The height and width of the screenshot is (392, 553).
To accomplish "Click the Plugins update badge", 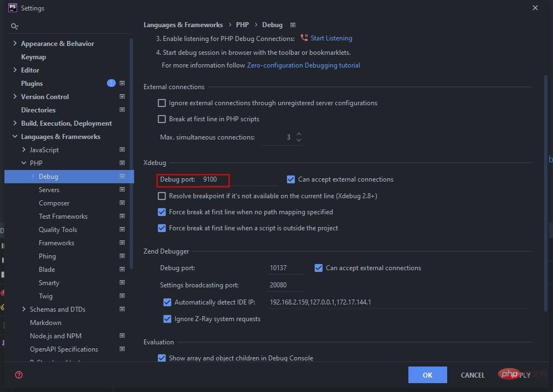I will (x=111, y=83).
